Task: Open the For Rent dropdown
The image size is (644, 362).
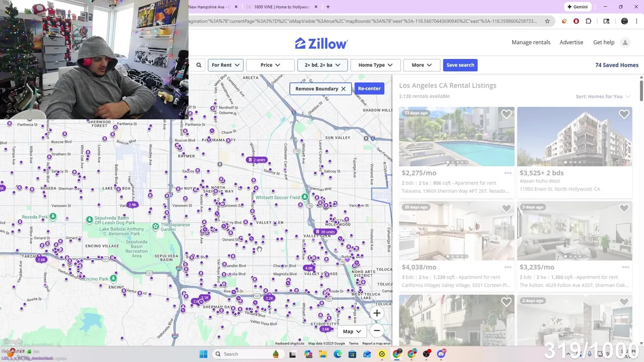Action: click(225, 65)
